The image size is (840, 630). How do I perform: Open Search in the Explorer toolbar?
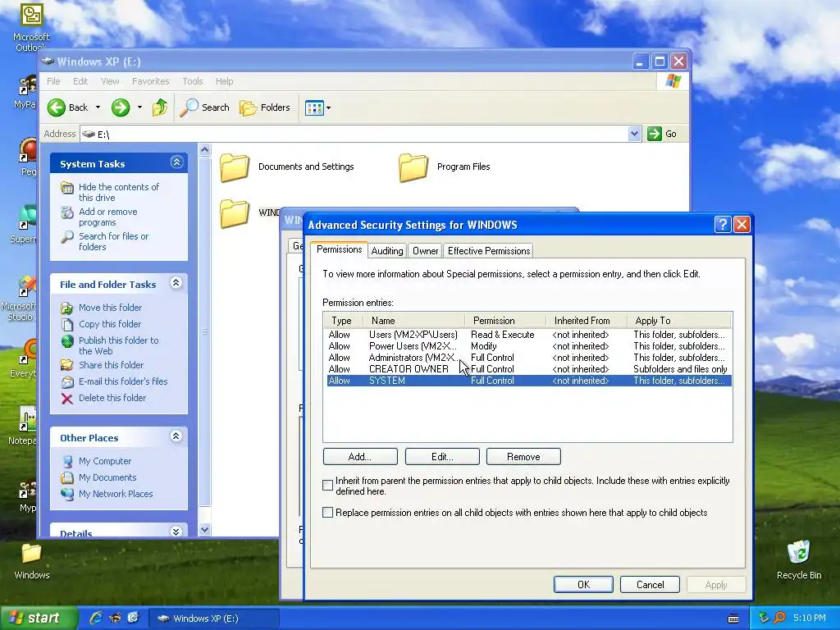click(204, 107)
